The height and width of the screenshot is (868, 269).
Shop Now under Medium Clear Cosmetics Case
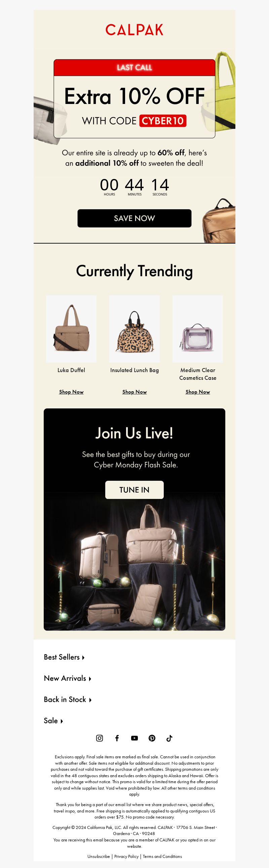[x=198, y=392]
